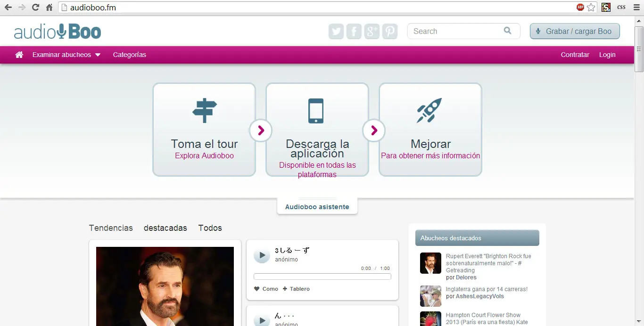This screenshot has width=644, height=326.
Task: Expand the Examinar abucheos dropdown
Action: coord(66,55)
